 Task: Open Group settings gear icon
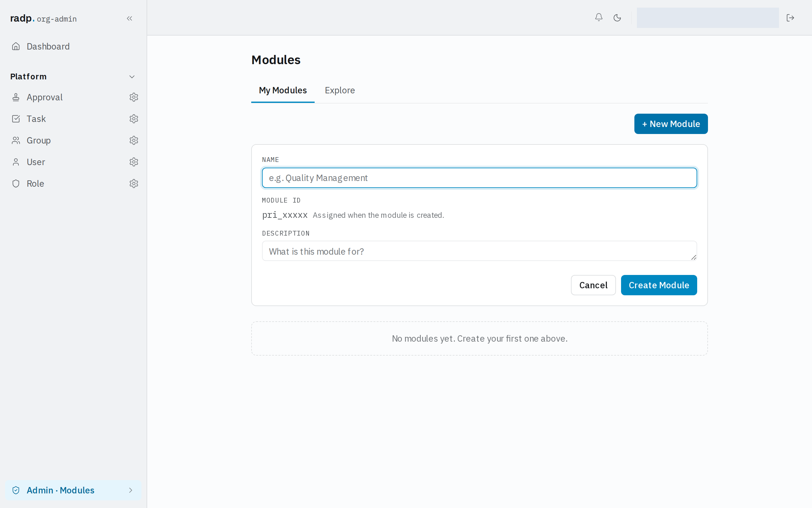click(x=134, y=140)
